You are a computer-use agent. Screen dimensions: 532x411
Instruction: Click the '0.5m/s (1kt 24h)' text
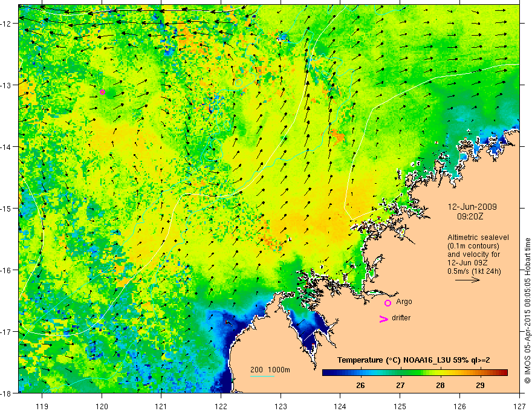point(474,271)
